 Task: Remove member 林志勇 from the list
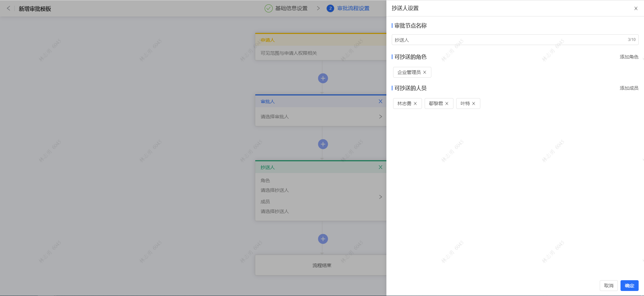[415, 103]
